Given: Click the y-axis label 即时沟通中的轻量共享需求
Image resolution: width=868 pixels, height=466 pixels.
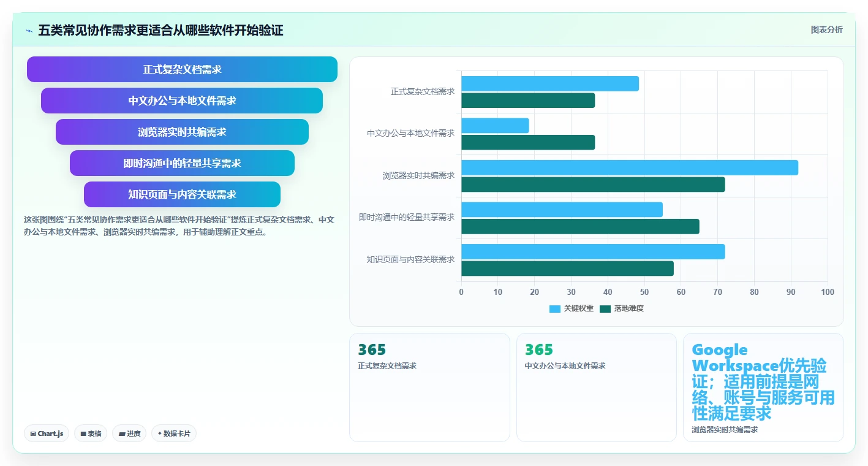Looking at the screenshot, I should click(x=407, y=217).
